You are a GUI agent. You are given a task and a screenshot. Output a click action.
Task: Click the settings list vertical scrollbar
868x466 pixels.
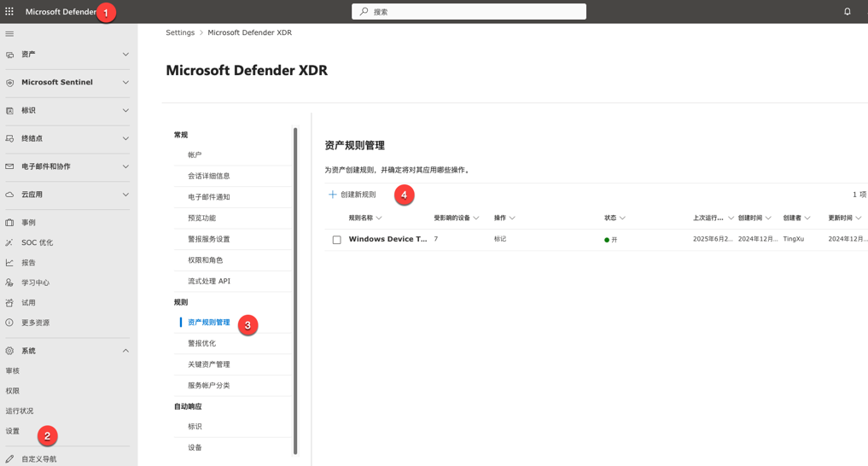tap(295, 291)
